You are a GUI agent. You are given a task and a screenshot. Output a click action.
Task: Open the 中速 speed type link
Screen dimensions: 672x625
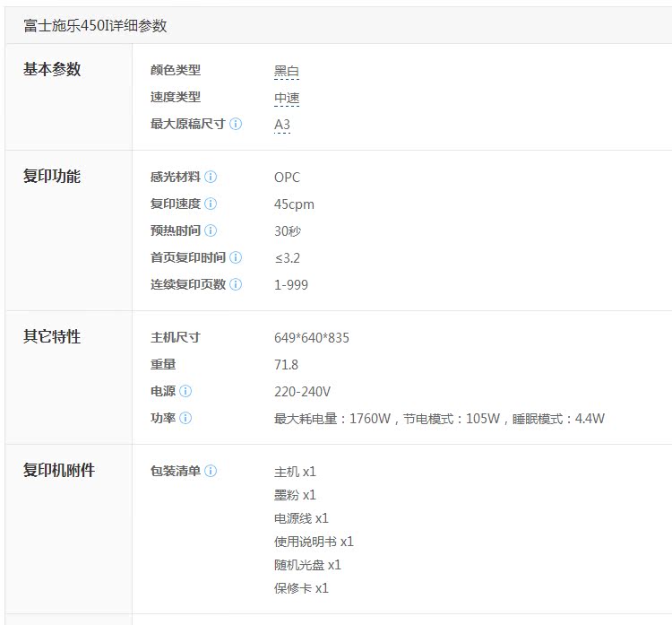tap(287, 99)
